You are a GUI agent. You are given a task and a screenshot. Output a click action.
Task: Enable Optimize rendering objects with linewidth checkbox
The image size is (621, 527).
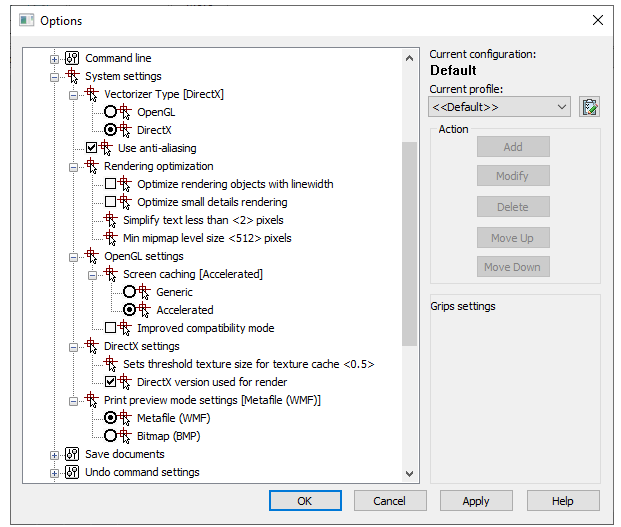click(x=110, y=183)
